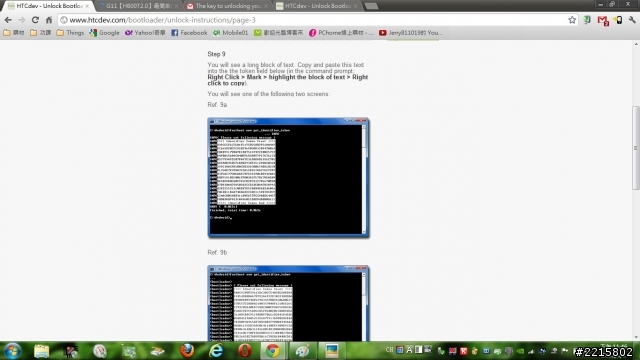This screenshot has height=360, width=640.
Task: Click the page vertical scrollbar thumb
Action: [636, 148]
